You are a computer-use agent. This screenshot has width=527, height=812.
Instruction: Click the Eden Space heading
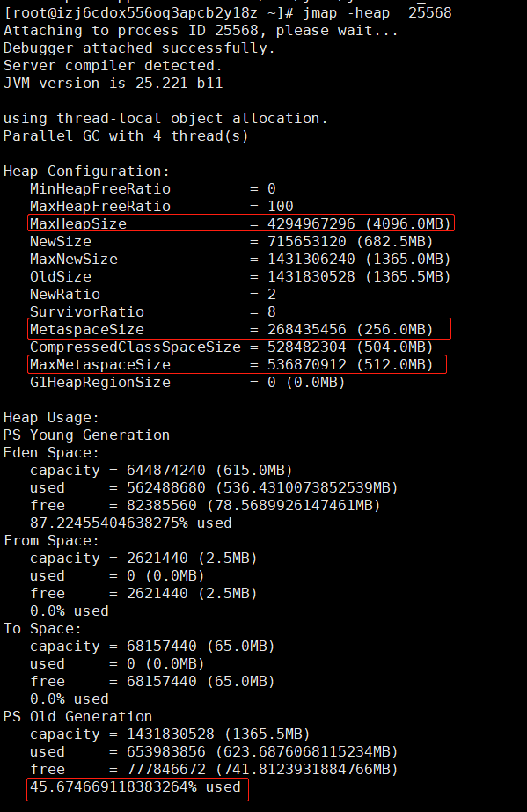[51, 452]
